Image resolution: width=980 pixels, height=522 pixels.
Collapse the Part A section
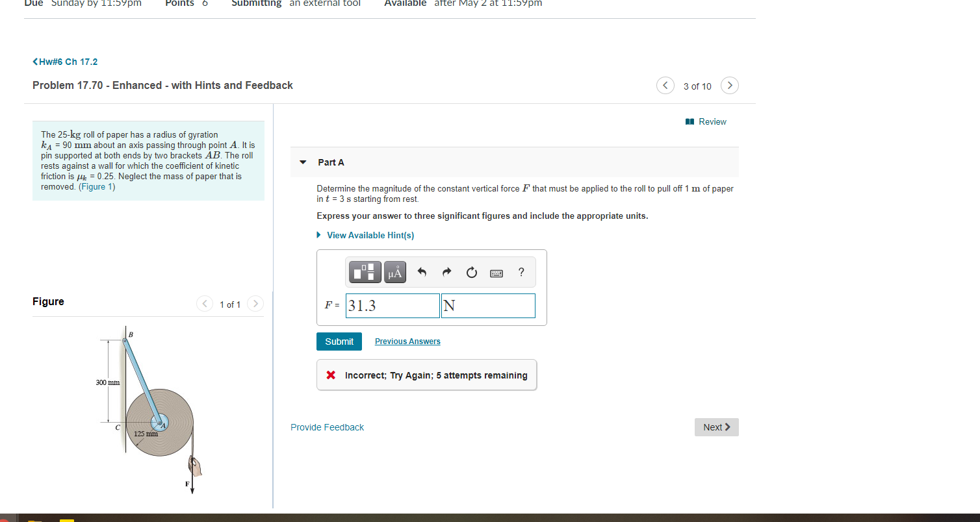(x=302, y=162)
